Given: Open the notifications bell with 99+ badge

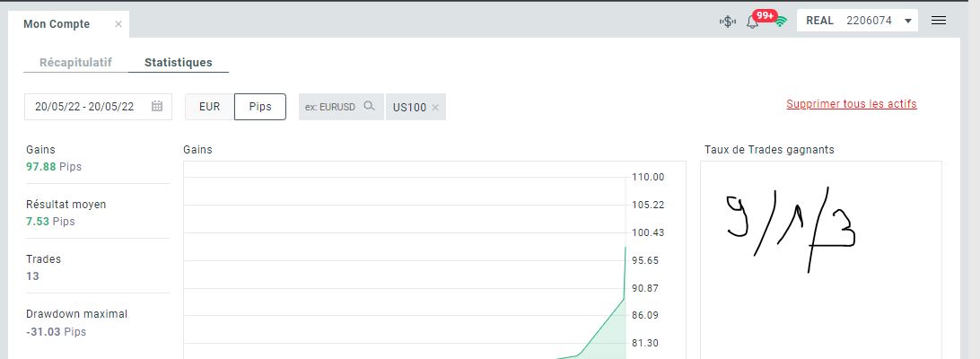Looking at the screenshot, I should point(752,22).
